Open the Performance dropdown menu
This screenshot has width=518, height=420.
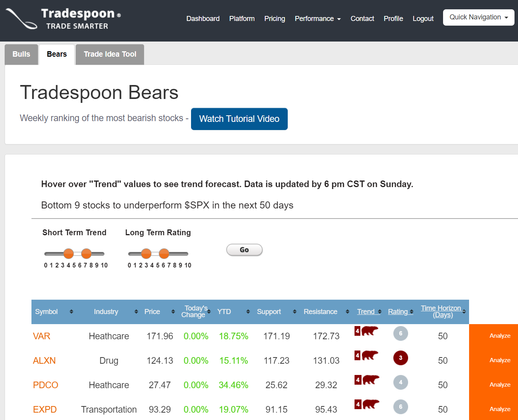(x=318, y=19)
